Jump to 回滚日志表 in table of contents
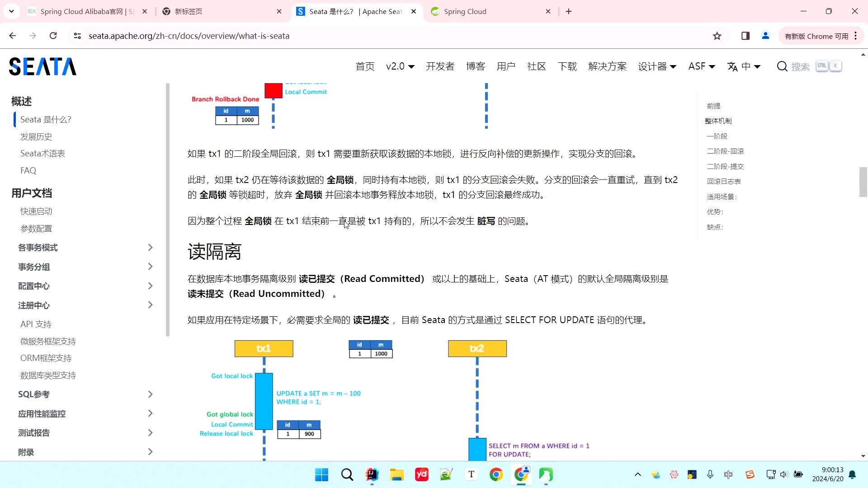This screenshot has width=868, height=488. coord(724,182)
